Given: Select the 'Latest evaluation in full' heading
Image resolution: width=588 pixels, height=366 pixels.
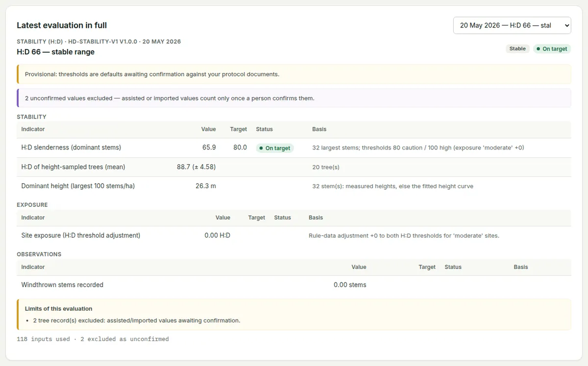Looking at the screenshot, I should (x=62, y=25).
